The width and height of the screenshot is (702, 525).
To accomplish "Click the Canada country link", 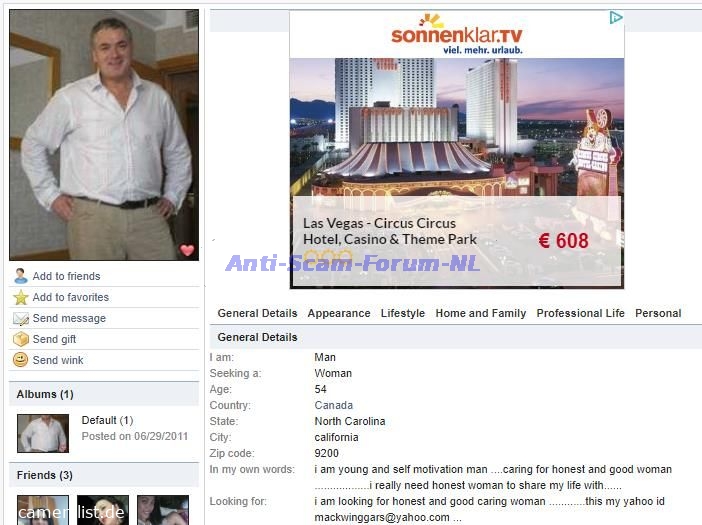I will pos(334,405).
